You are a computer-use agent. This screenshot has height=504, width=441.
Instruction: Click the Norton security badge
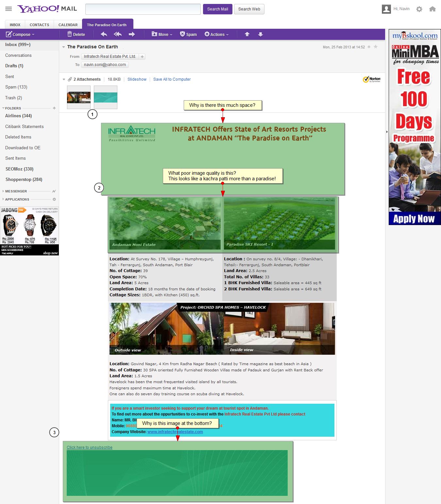[x=372, y=79]
